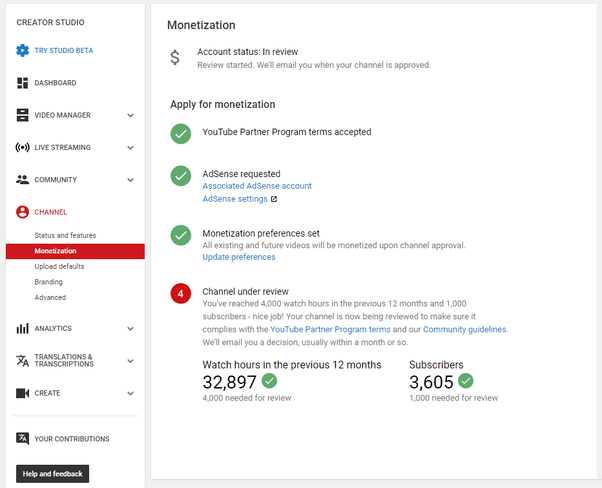Viewport: 602px width, 488px height.
Task: Expand the Translations & Transcriptions chevron
Action: tap(131, 361)
